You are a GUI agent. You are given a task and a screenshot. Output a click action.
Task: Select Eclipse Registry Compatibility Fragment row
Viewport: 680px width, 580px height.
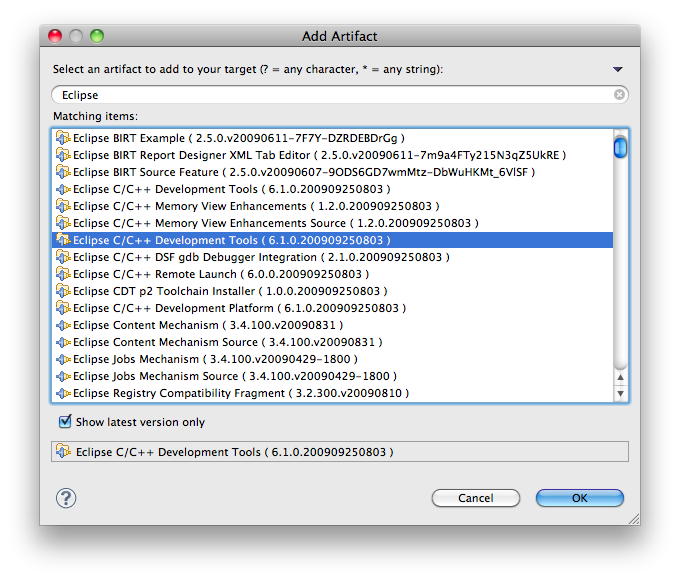332,393
